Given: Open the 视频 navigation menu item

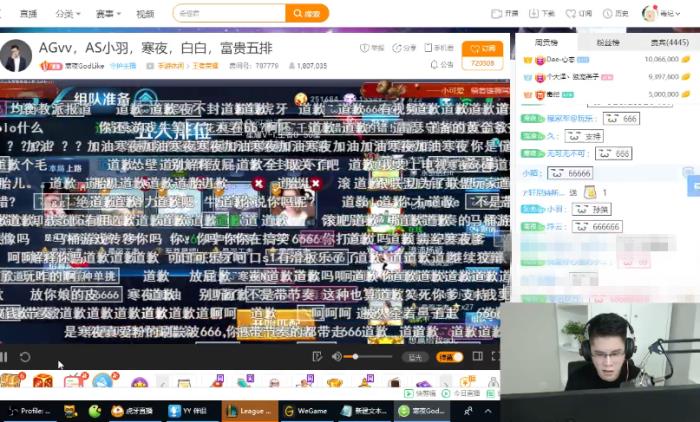Looking at the screenshot, I should (145, 14).
